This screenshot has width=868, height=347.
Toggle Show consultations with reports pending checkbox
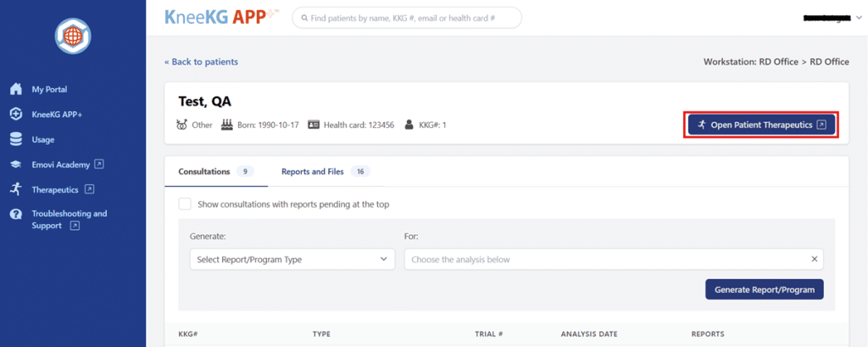(185, 204)
